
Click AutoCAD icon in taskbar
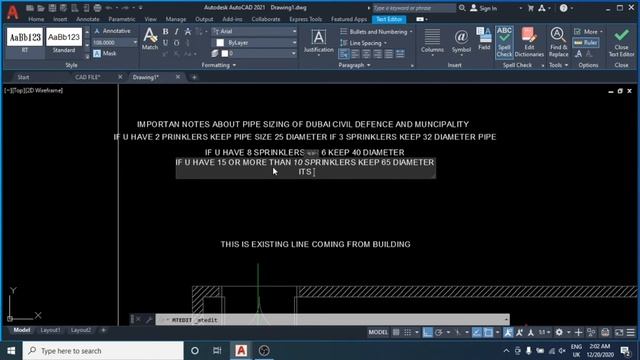[241, 351]
